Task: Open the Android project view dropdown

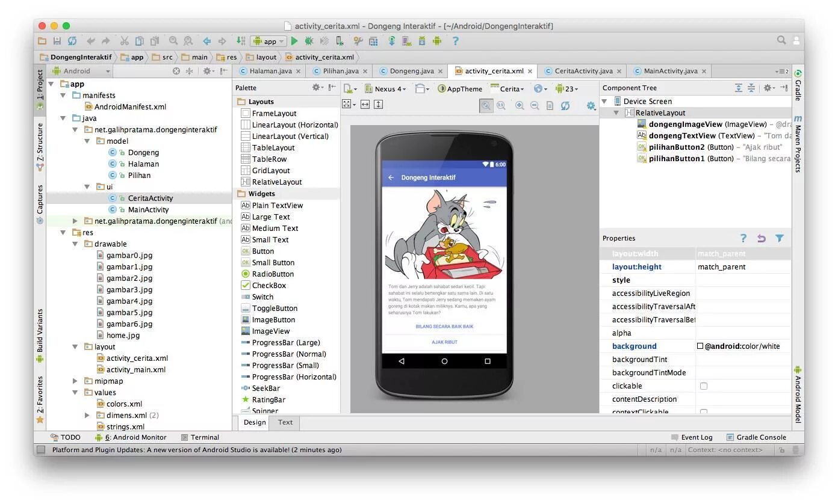Action: [x=81, y=71]
